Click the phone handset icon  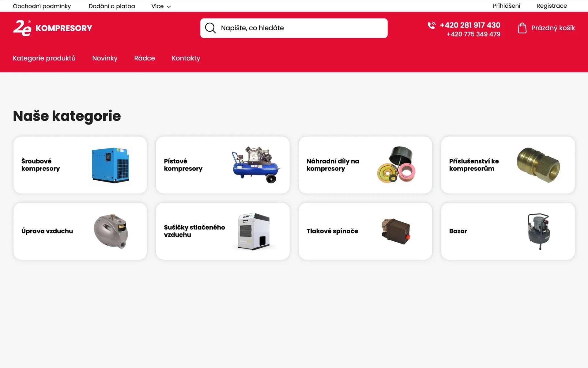tap(432, 25)
